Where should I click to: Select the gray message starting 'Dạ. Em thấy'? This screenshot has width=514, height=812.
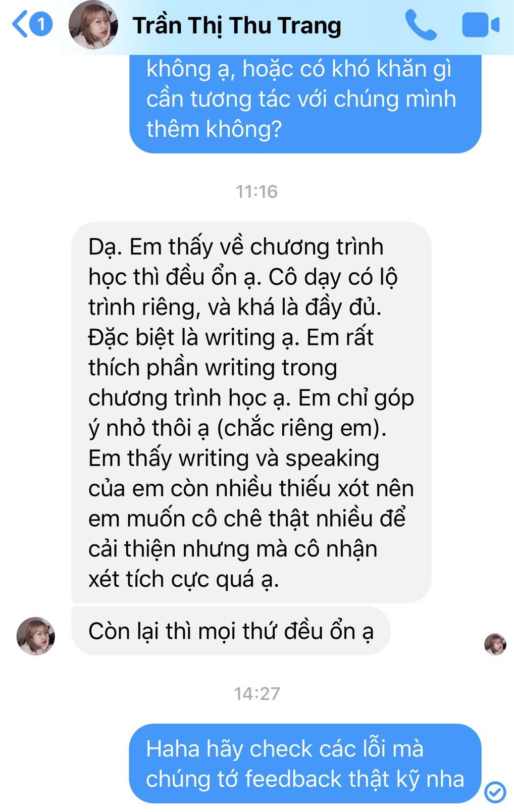coord(251,412)
